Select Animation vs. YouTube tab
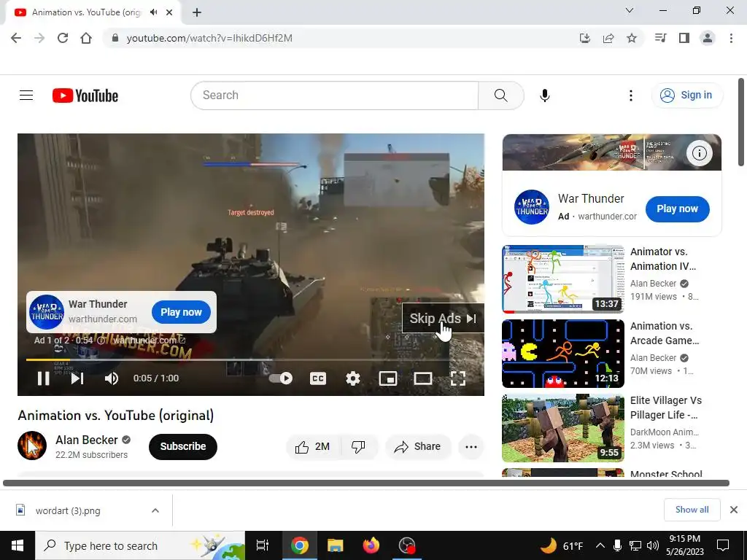747x560 pixels. tap(86, 12)
